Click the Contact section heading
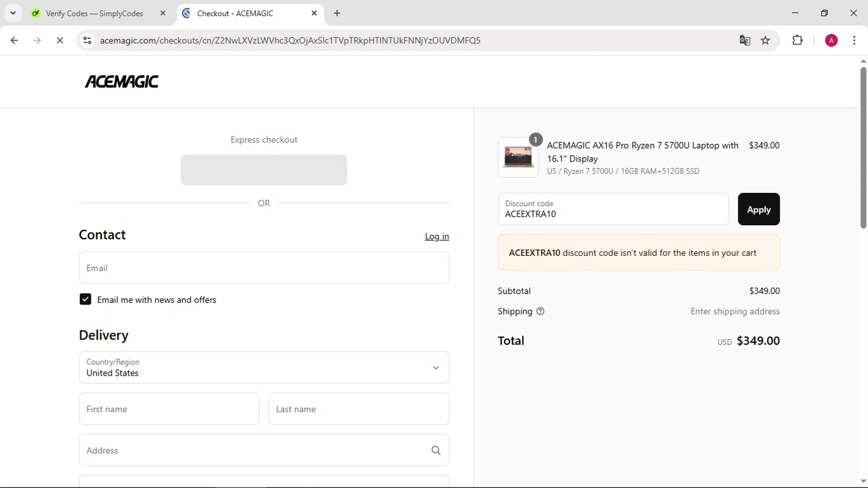This screenshot has height=488, width=868. coord(102,234)
